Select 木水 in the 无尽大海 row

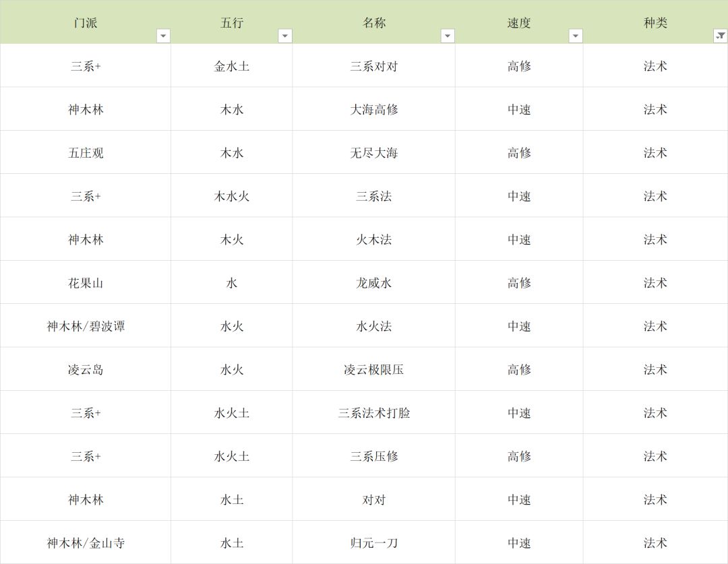click(232, 153)
